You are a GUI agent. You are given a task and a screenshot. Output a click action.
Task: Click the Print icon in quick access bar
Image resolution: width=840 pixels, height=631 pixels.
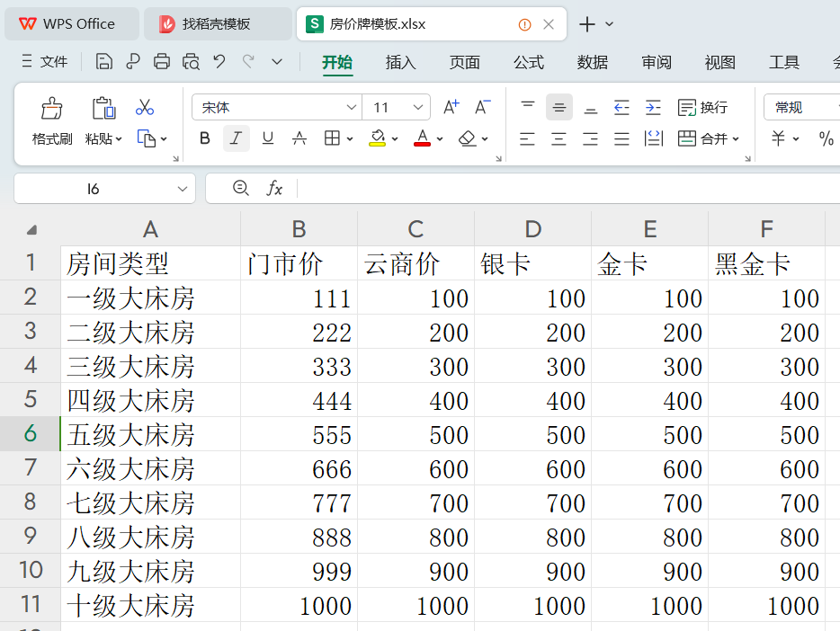pos(162,61)
